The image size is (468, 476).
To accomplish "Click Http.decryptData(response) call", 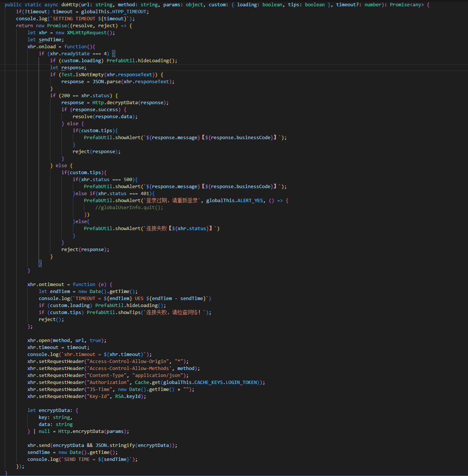I will coord(129,103).
